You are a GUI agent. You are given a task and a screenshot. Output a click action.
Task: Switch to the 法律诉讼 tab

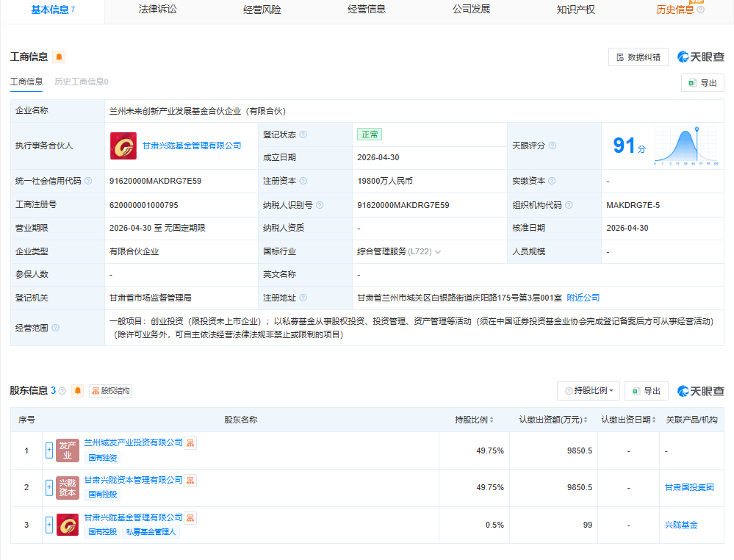click(x=157, y=10)
